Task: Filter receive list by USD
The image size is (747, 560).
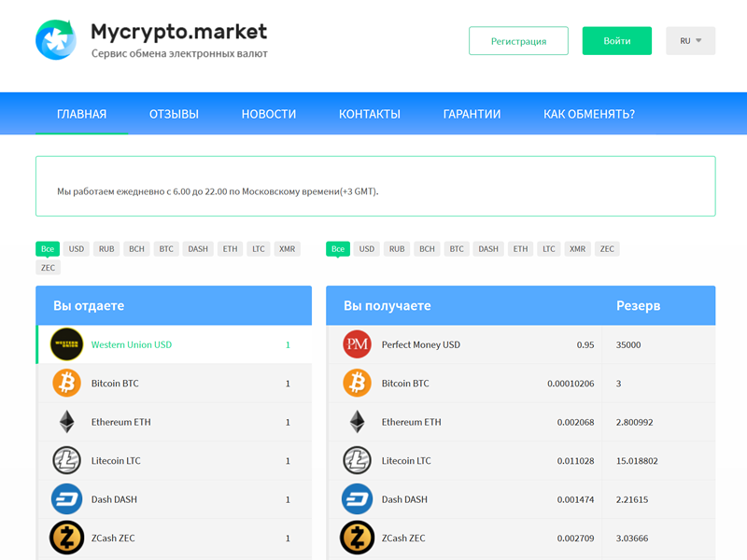Action: point(366,248)
